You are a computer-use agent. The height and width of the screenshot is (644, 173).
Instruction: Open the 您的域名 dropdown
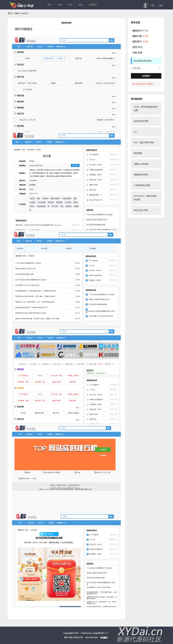click(x=146, y=68)
